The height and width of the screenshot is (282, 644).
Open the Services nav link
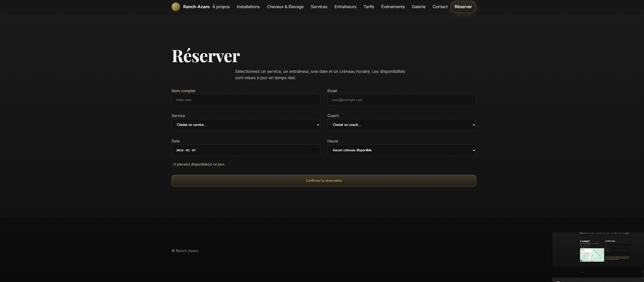(x=319, y=7)
